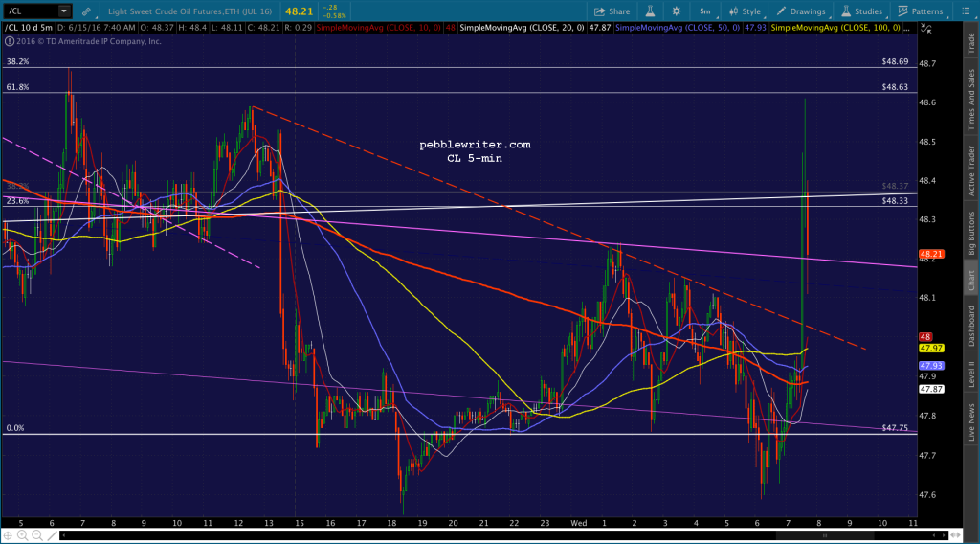980x544 pixels.
Task: Click the symbol link chain icon
Action: point(86,11)
